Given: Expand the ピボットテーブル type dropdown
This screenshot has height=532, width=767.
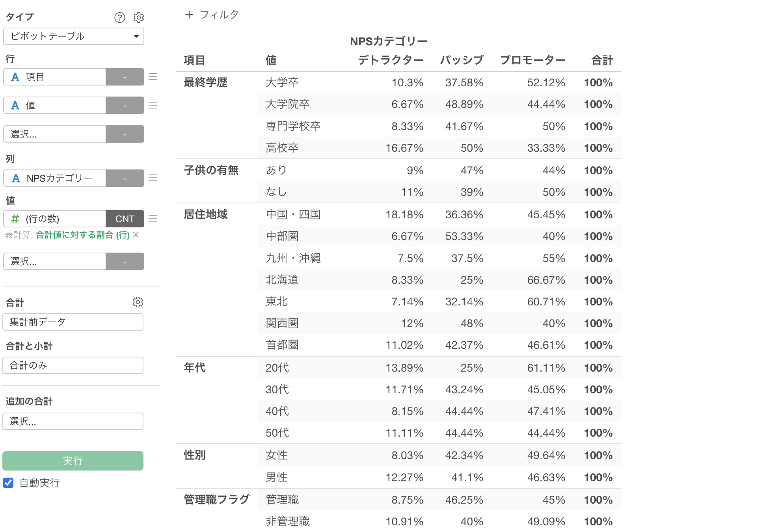Looking at the screenshot, I should (74, 36).
